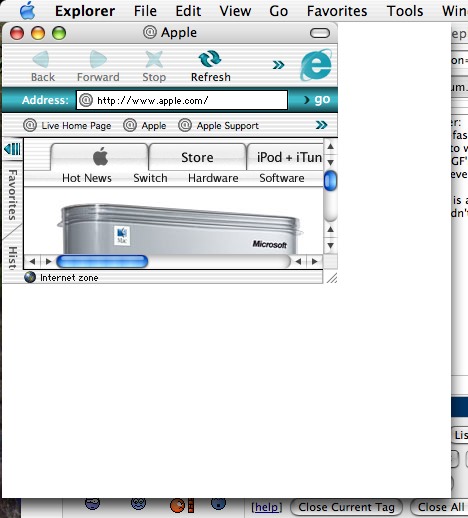Click the Store tab on page
This screenshot has height=518, width=468.
point(197,157)
